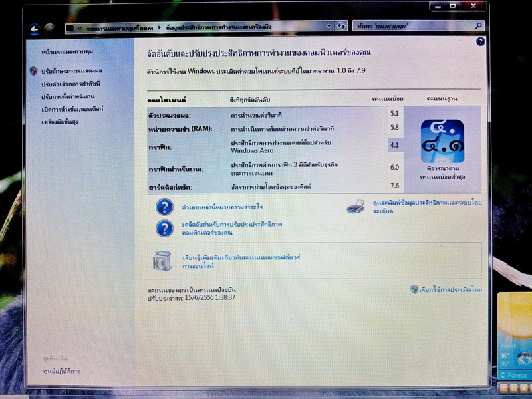Viewport: 532px width, 399px height.
Task: Minimize the Control Panel window
Action: tap(438, 7)
